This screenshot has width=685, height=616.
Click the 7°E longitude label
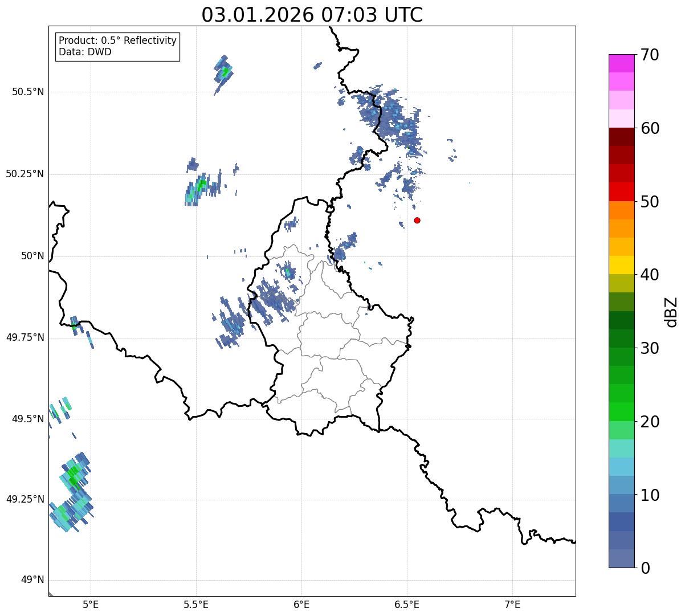point(512,605)
